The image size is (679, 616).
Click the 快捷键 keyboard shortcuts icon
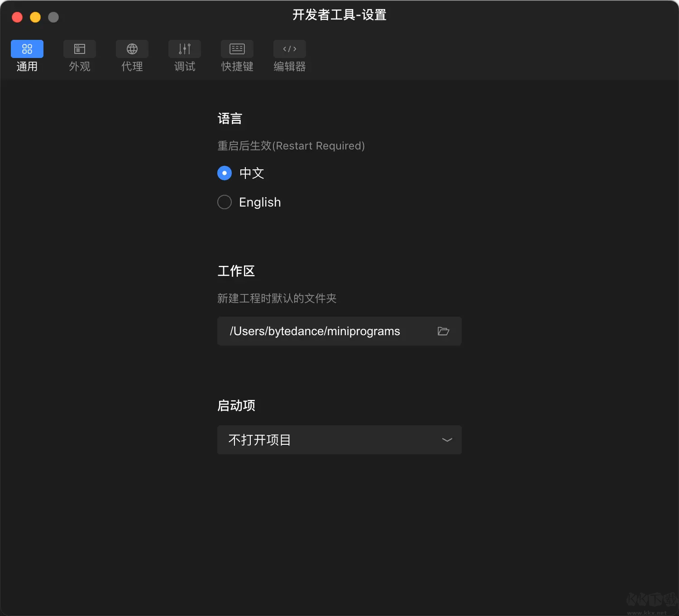pyautogui.click(x=237, y=48)
